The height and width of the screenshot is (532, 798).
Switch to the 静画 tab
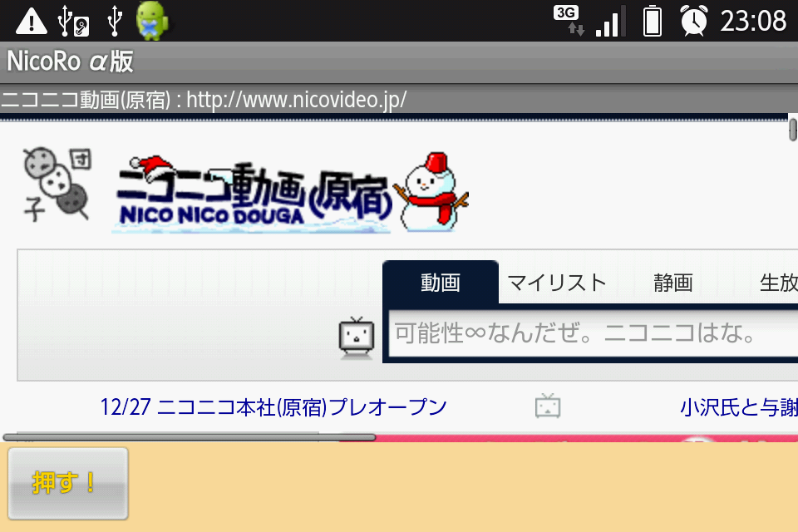coord(672,283)
